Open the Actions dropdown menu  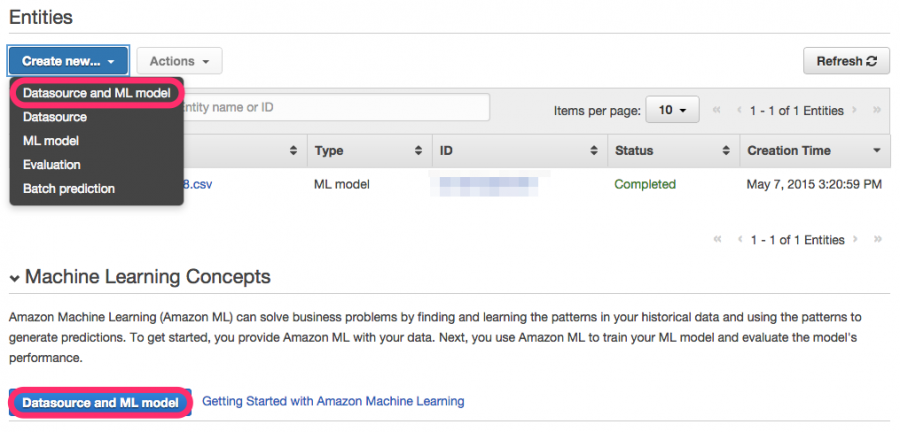coord(179,61)
